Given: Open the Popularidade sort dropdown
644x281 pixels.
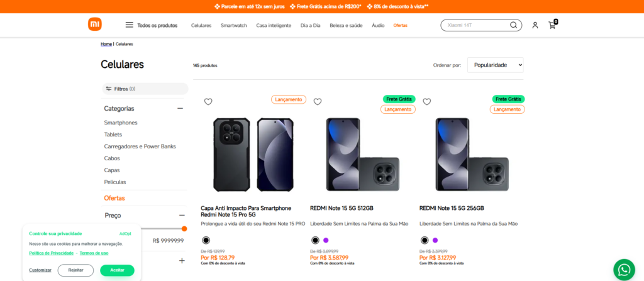Looking at the screenshot, I should pyautogui.click(x=495, y=65).
